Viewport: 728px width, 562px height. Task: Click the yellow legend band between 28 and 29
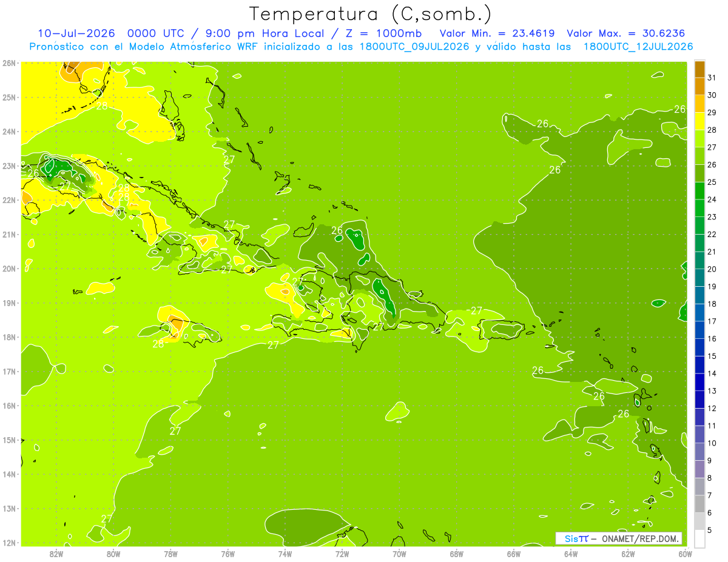(x=699, y=121)
